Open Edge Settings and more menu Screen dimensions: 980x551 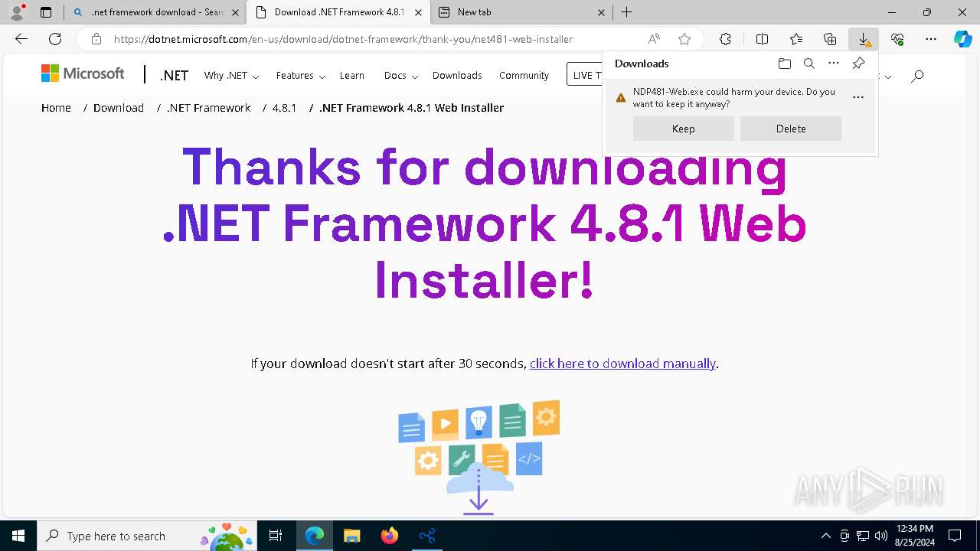click(931, 39)
